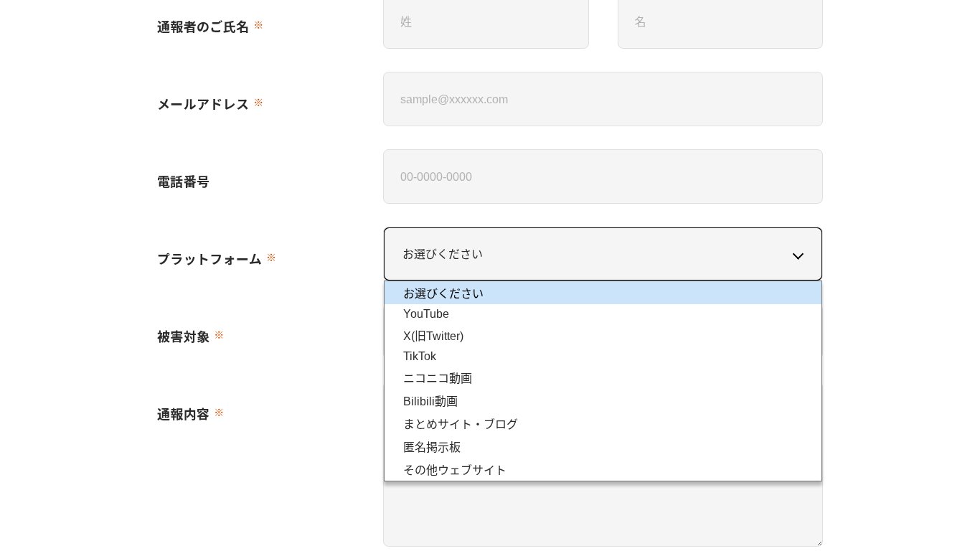980x551 pixels.
Task: Close the プラットフォーム select box
Action: (588, 254)
